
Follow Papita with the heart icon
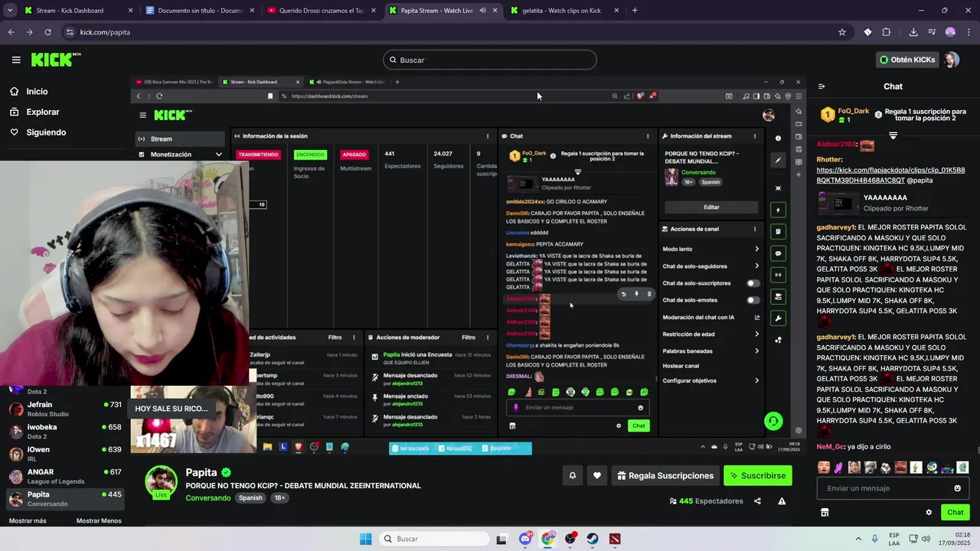pos(597,475)
